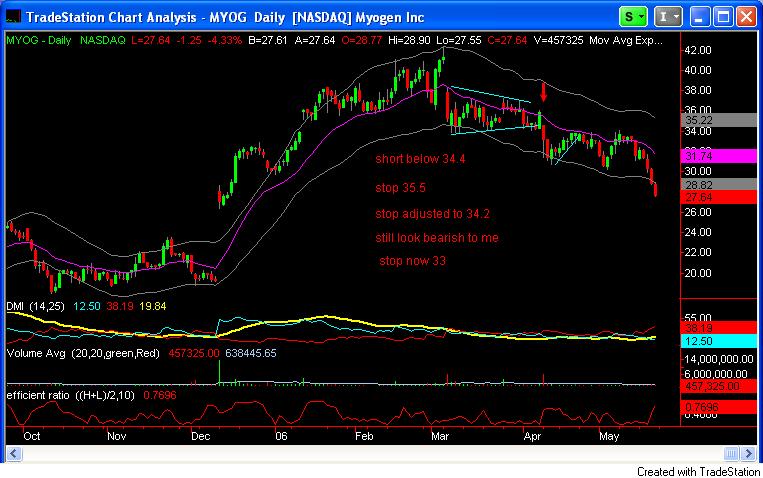
Task: Click the TradeStation chart window icon
Action: [13, 17]
